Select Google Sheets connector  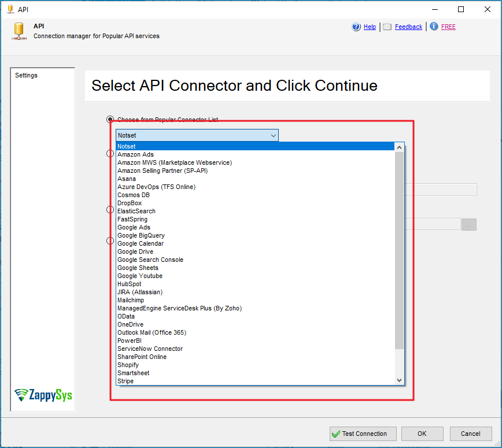pos(255,268)
